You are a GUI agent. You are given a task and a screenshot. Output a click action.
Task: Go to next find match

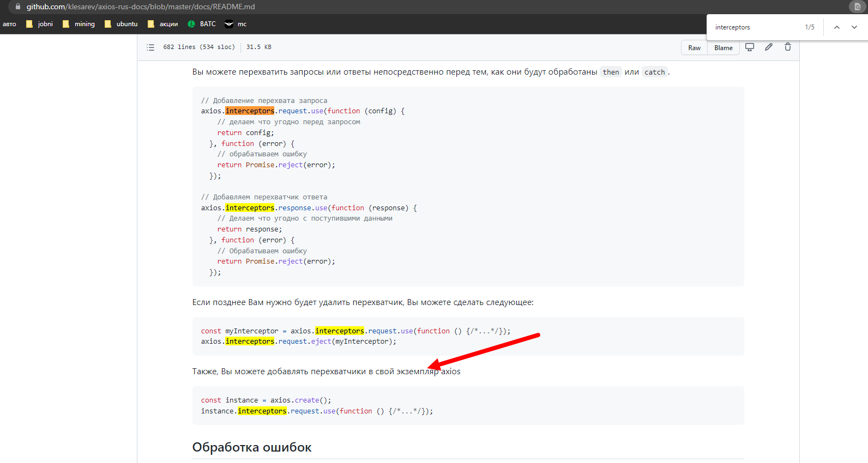pyautogui.click(x=854, y=27)
